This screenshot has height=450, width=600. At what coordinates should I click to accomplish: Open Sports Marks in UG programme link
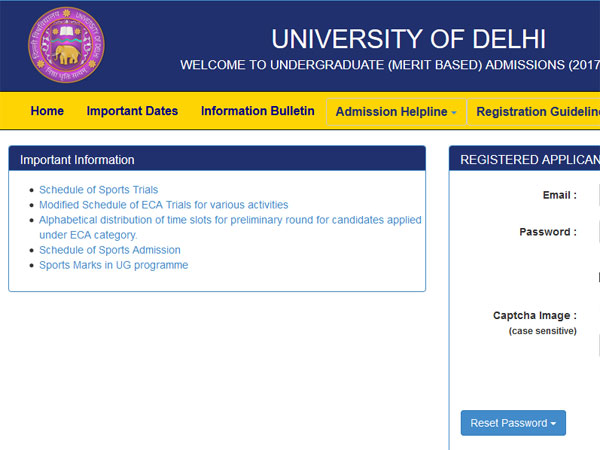point(113,265)
